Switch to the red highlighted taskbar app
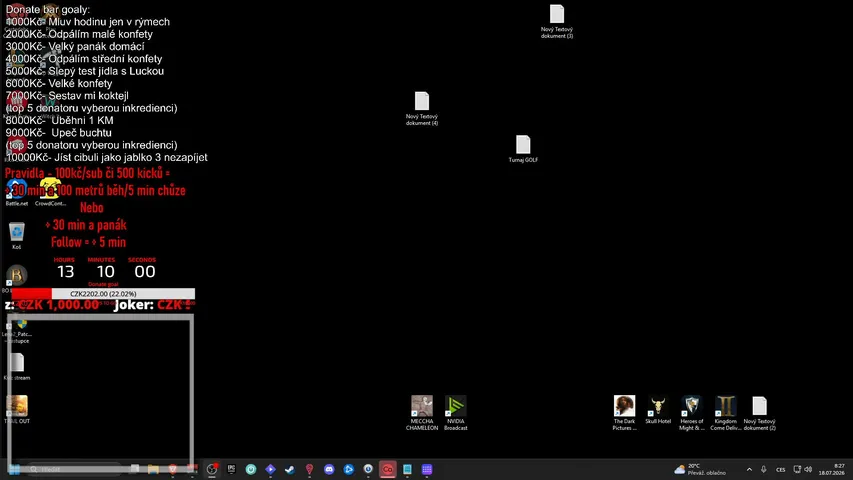Screen dimensions: 853x480 coord(388,469)
